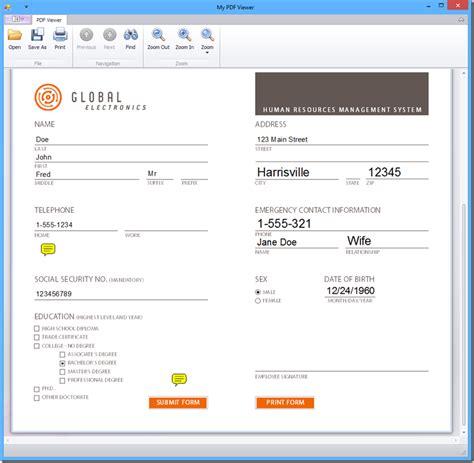Click the scrollbar up arrow
The height and width of the screenshot is (463, 474).
(464, 73)
